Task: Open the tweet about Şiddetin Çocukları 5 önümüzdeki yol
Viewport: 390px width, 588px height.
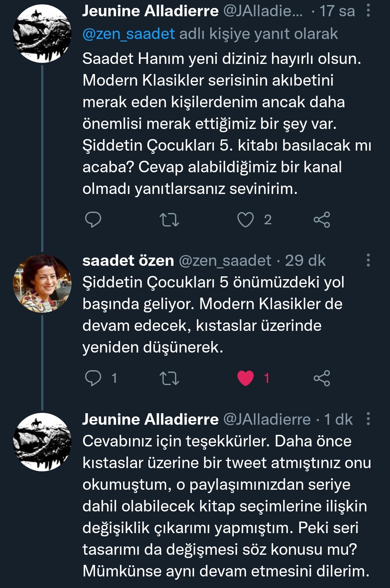Action: pos(213,315)
